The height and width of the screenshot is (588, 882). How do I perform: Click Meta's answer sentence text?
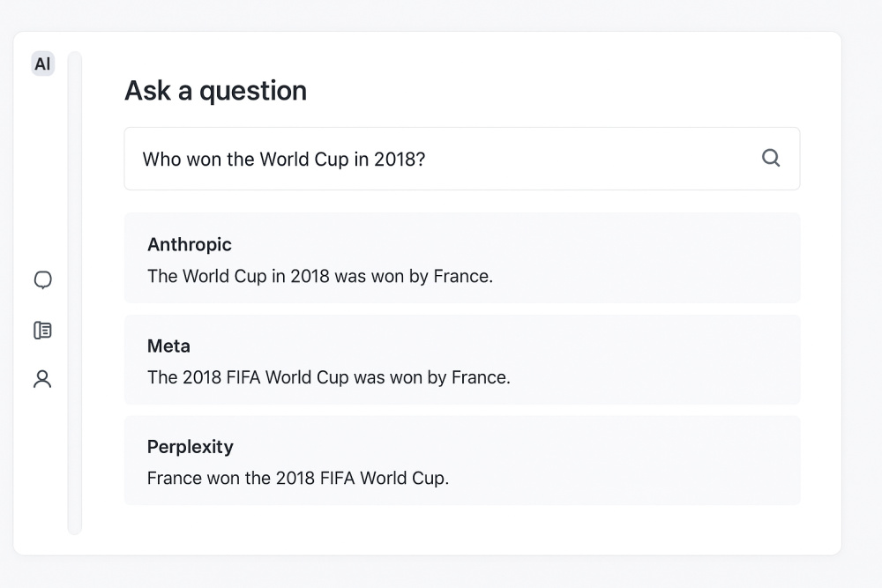(328, 377)
